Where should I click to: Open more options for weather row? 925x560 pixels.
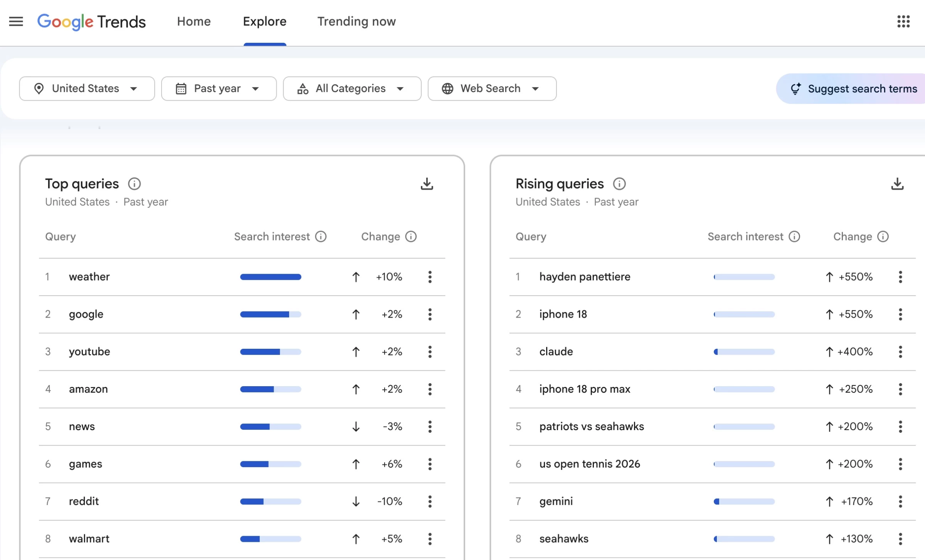(x=430, y=277)
